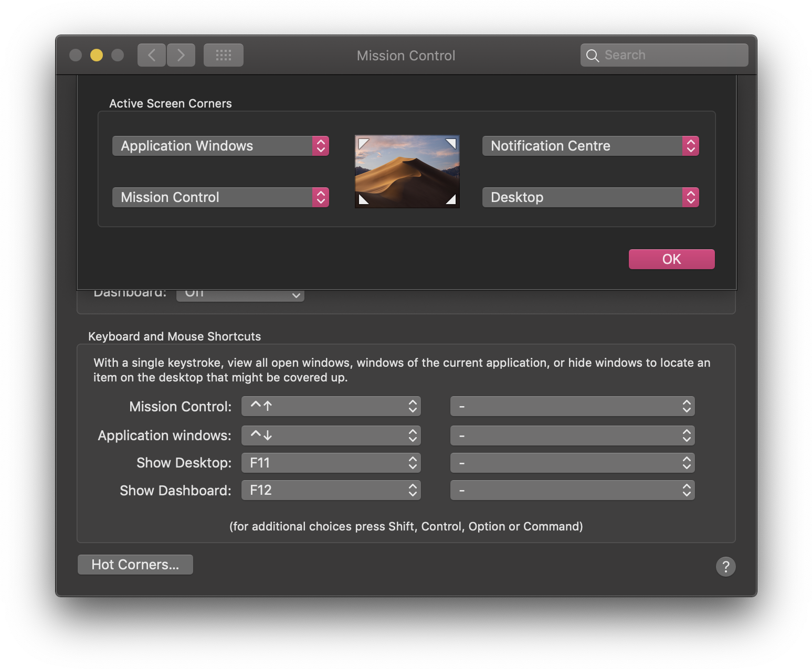
Task: Set the Mission Control mouse shortcut dropdown
Action: coord(572,406)
